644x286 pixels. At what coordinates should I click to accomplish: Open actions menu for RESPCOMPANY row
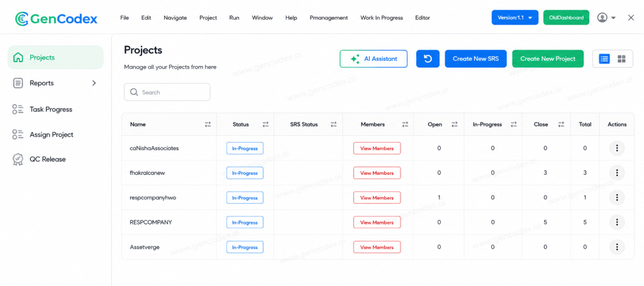pyautogui.click(x=617, y=223)
